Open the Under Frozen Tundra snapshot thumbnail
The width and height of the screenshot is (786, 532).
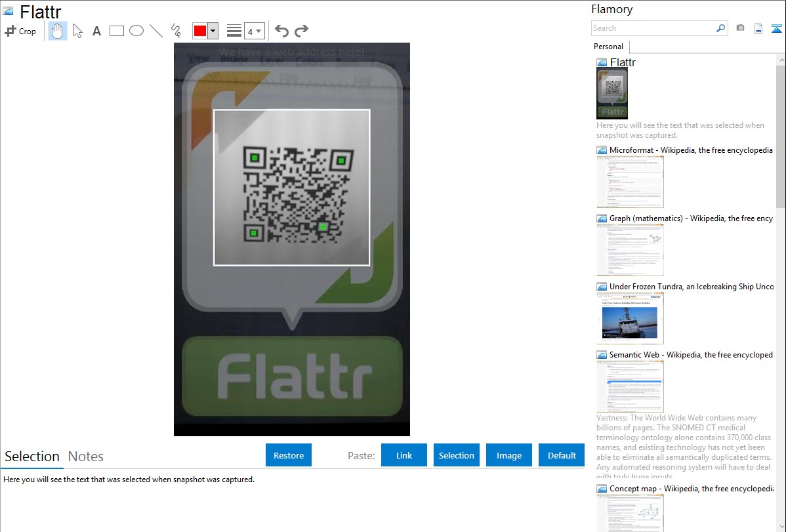630,318
